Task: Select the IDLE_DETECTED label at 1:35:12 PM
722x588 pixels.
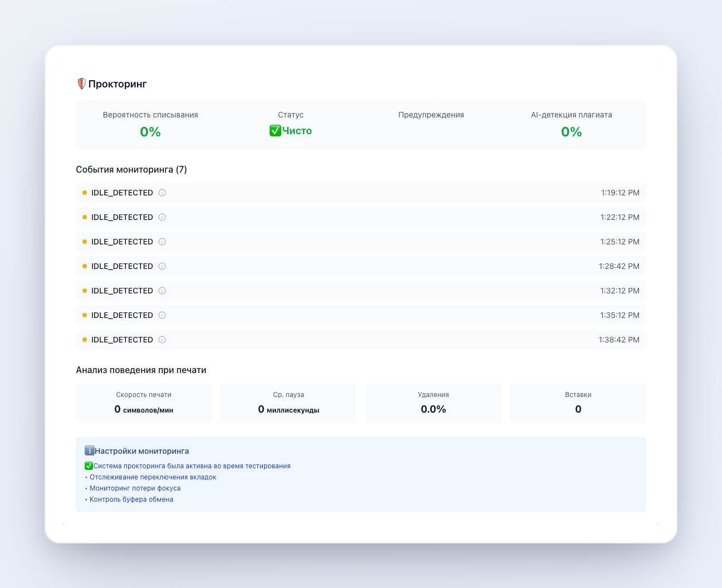Action: click(122, 315)
